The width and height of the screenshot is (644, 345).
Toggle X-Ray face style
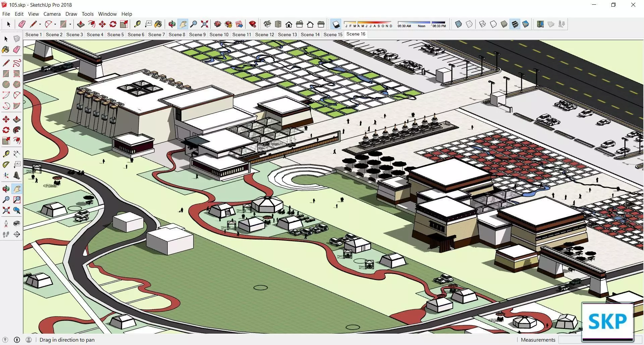[x=459, y=24]
